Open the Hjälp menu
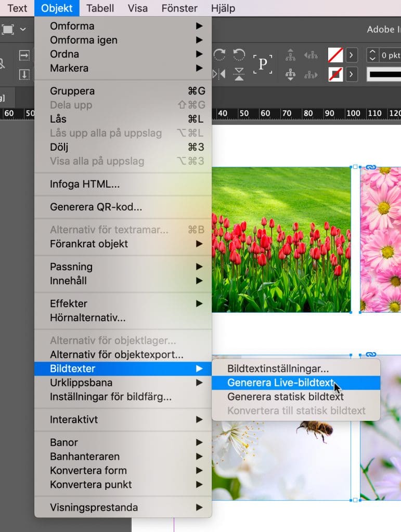401x532 pixels. (x=223, y=8)
